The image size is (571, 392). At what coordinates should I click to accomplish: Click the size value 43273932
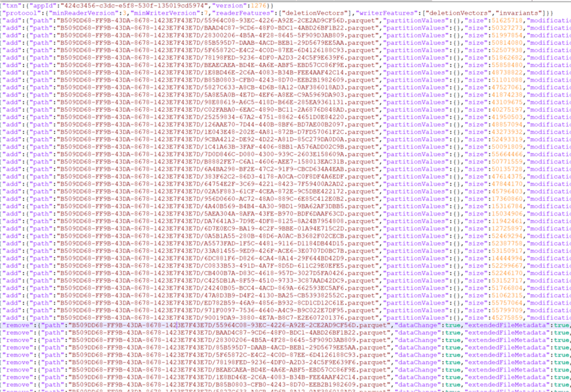[x=508, y=132]
